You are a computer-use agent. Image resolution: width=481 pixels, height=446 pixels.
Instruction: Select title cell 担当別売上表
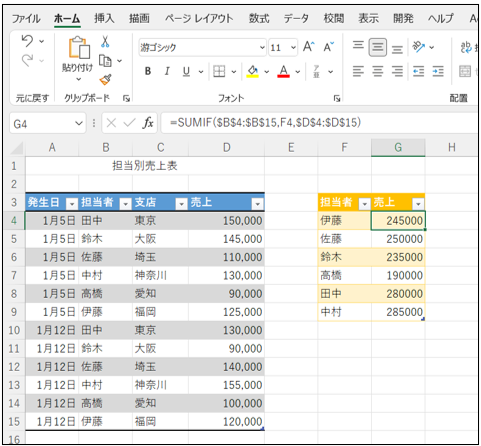(145, 166)
